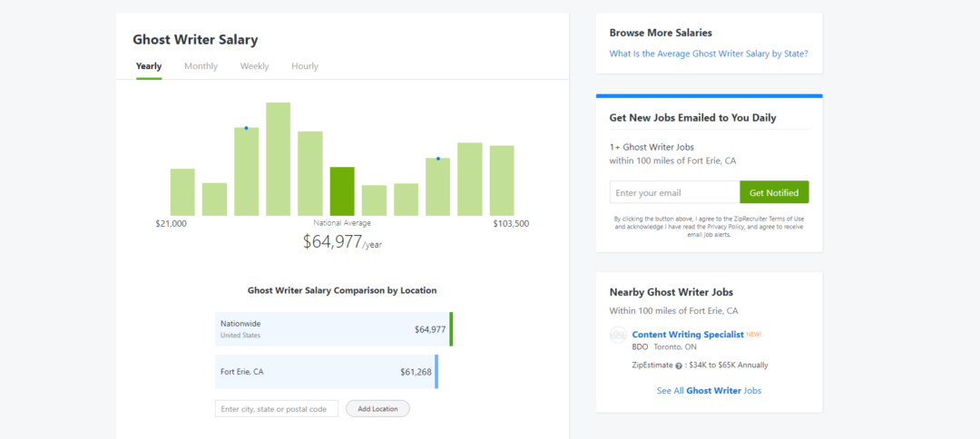Click the Enter your email field
This screenshot has height=439, width=980.
point(674,192)
